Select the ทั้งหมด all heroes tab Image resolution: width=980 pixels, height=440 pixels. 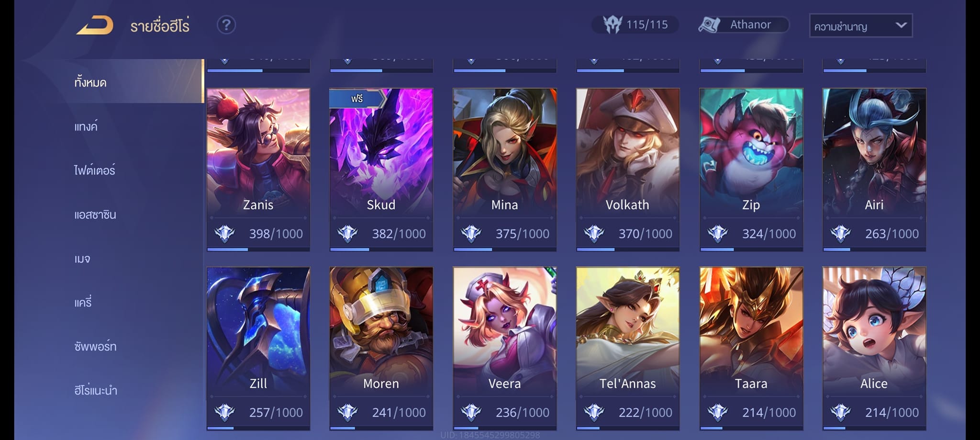[x=90, y=82]
